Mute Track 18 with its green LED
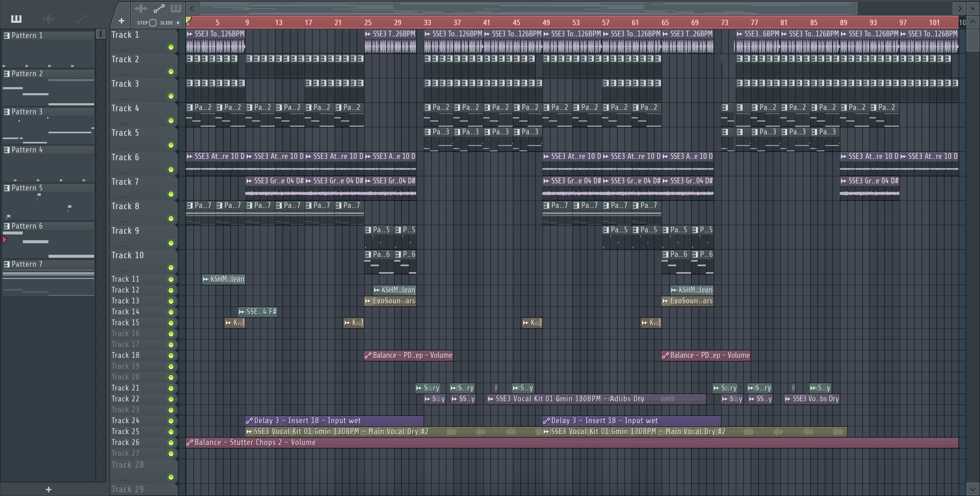 coord(171,355)
